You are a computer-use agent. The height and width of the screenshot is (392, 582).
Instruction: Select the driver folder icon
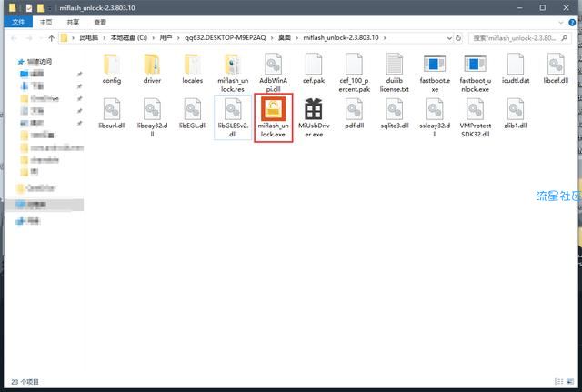[152, 64]
